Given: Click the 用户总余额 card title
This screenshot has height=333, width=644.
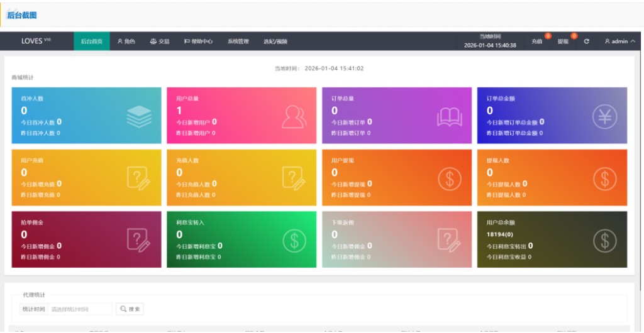Looking at the screenshot, I should [x=501, y=222].
